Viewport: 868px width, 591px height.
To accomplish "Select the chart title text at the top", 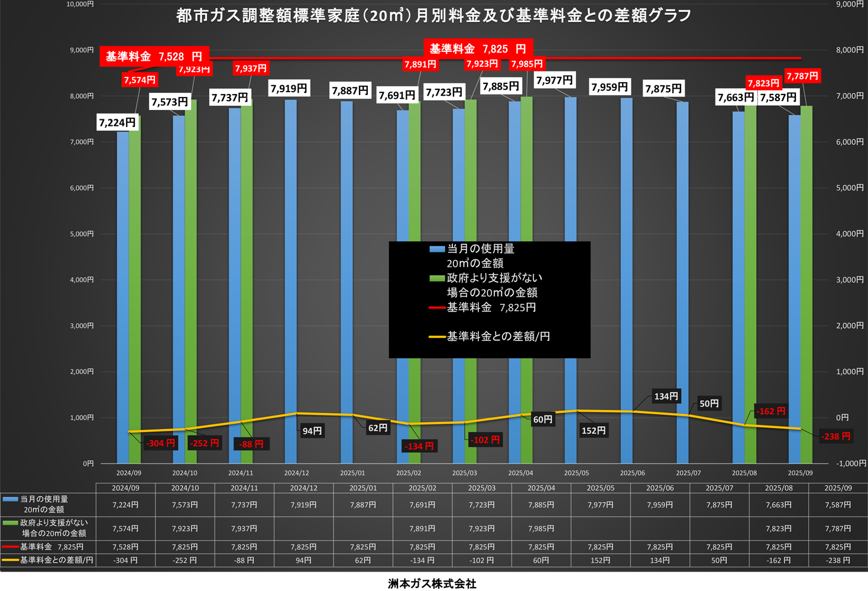I will (433, 15).
